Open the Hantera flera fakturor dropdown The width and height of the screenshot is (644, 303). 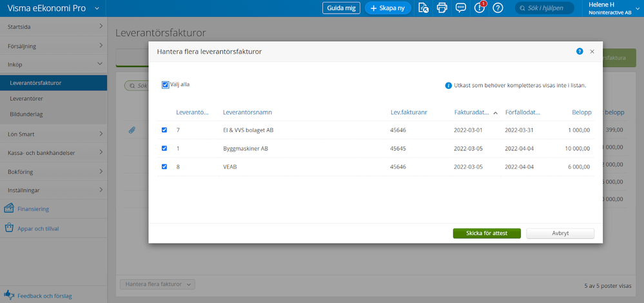pyautogui.click(x=157, y=284)
